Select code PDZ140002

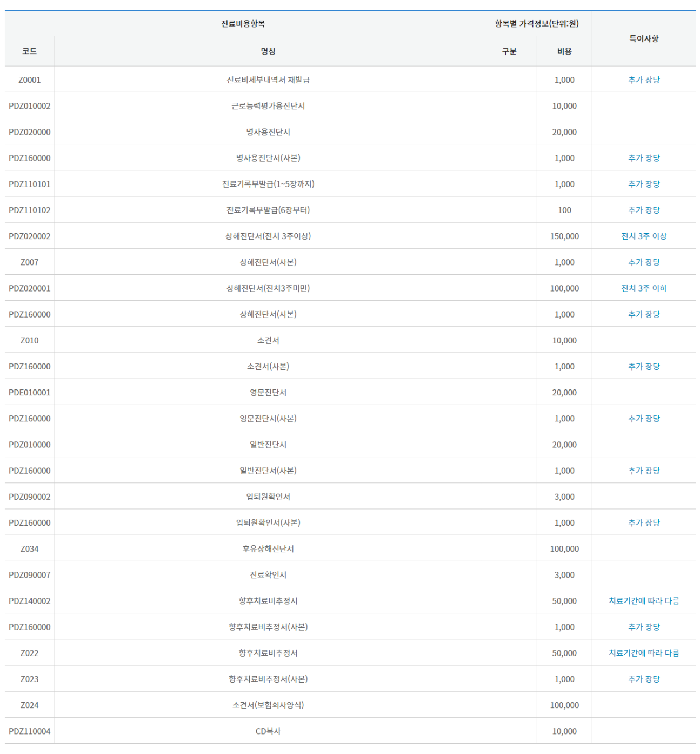point(30,601)
